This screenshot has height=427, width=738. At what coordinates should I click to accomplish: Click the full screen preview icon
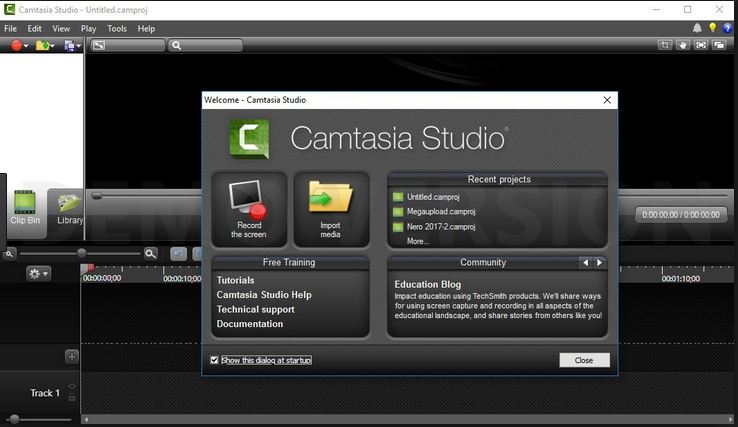pyautogui.click(x=701, y=45)
